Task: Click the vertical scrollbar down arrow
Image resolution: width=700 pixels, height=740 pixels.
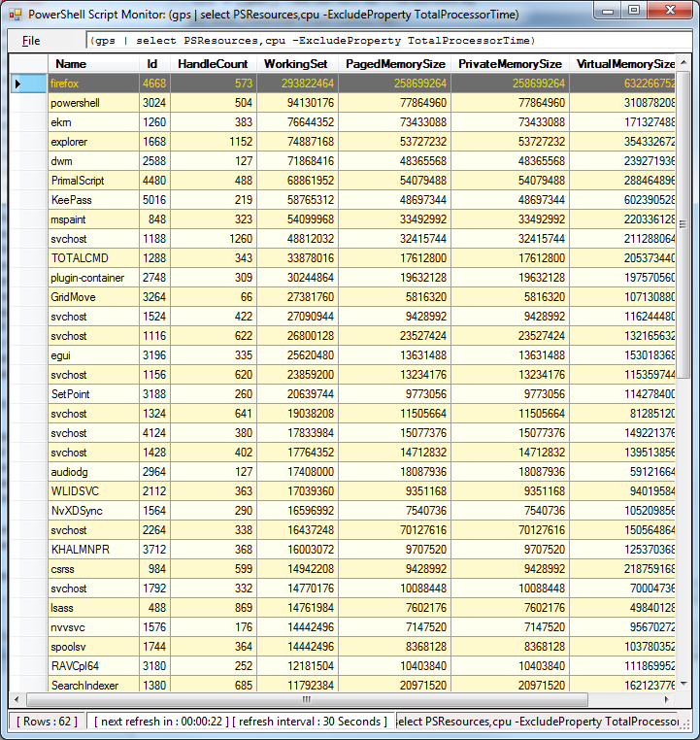Action: tap(683, 684)
